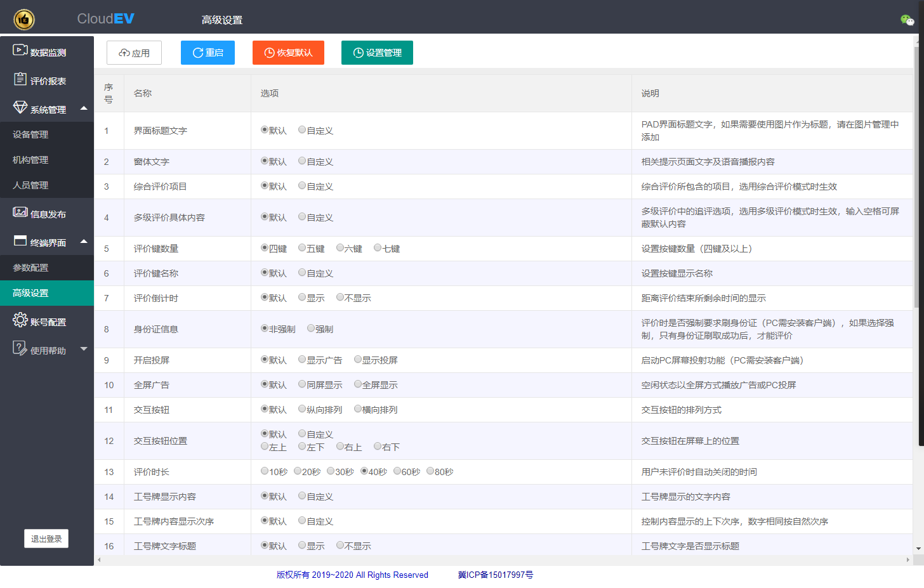
Task: Click the vertical scrollbar down arrow
Action: coord(918,549)
